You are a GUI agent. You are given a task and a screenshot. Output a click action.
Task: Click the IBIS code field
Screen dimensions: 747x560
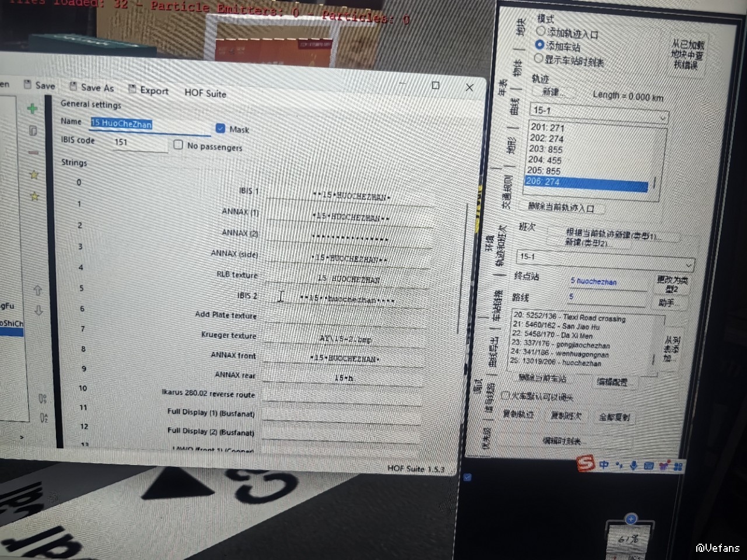pos(140,142)
